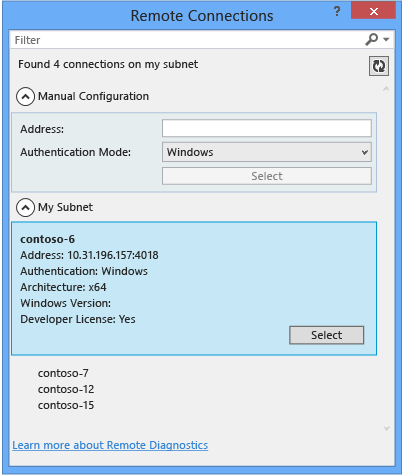Open the filter search options arrow
The image size is (402, 476).
click(386, 40)
